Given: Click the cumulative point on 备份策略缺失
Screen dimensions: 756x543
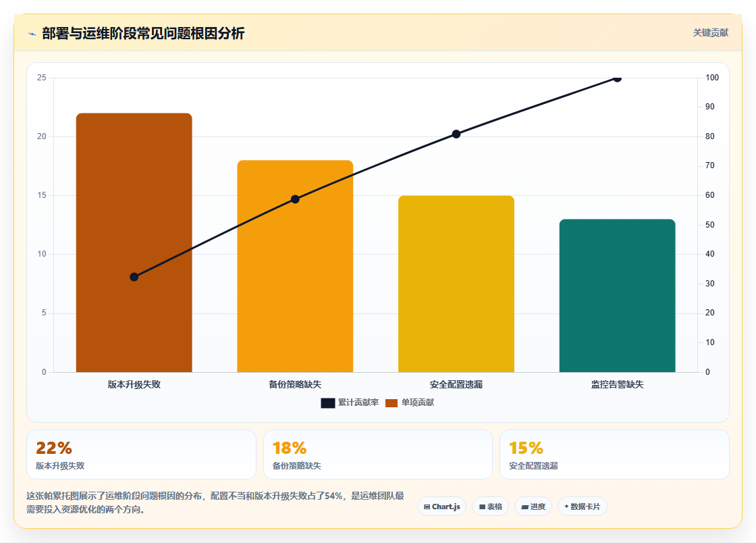Looking at the screenshot, I should pyautogui.click(x=295, y=199).
